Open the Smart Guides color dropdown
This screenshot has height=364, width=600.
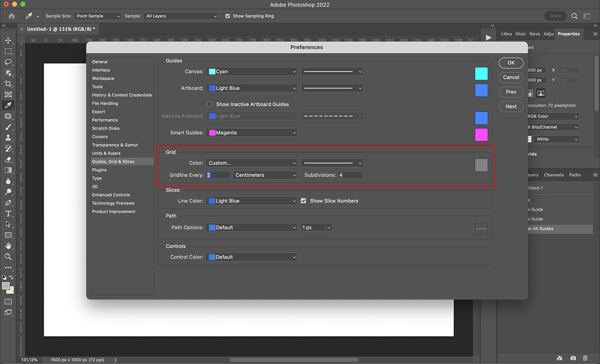[251, 132]
